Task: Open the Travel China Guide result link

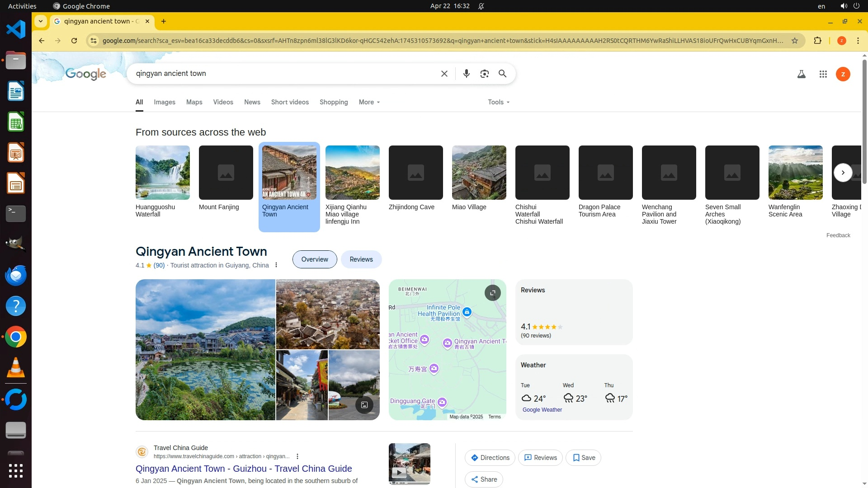Action: pos(243,469)
